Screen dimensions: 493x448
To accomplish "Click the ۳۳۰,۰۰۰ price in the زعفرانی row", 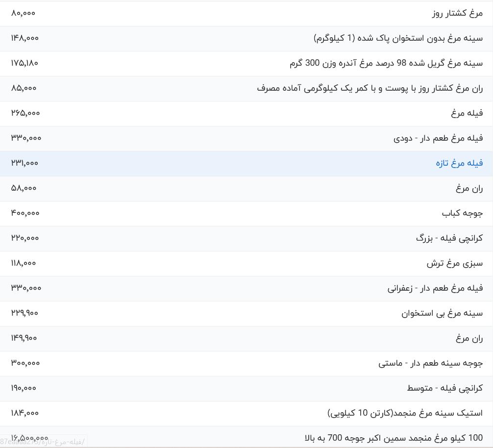I will 26,288.
